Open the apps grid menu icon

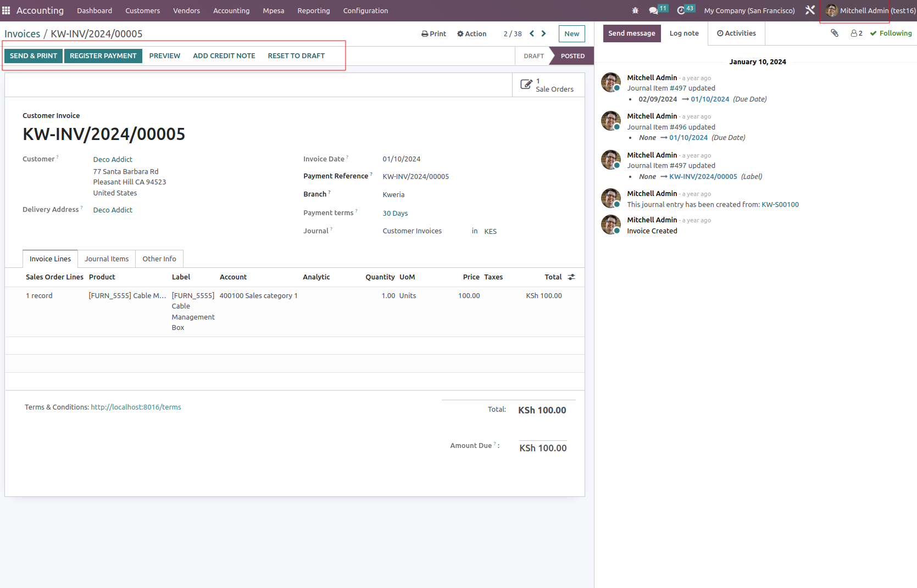tap(6, 10)
